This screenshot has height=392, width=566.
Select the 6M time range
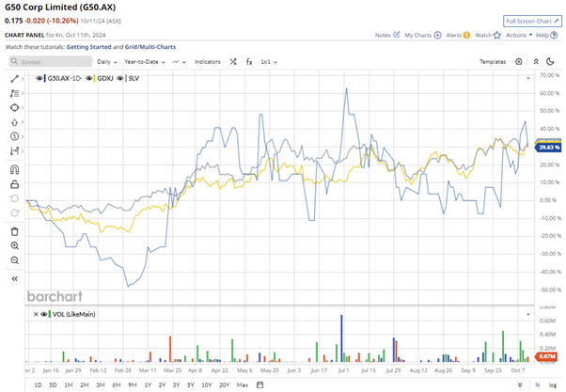pyautogui.click(x=116, y=385)
